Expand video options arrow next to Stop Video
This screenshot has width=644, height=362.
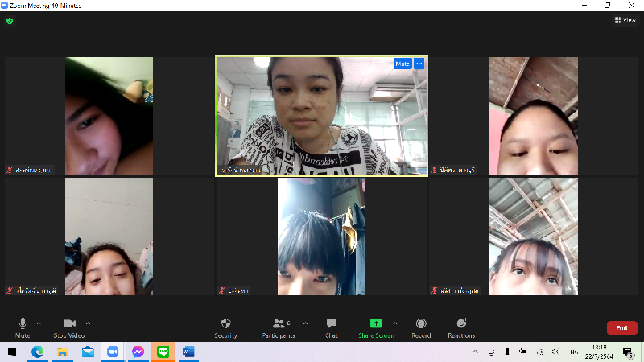click(x=88, y=323)
